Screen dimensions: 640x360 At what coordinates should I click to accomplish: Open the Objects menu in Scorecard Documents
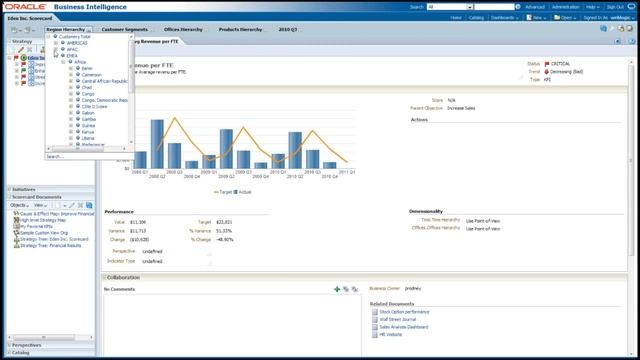[x=20, y=205]
